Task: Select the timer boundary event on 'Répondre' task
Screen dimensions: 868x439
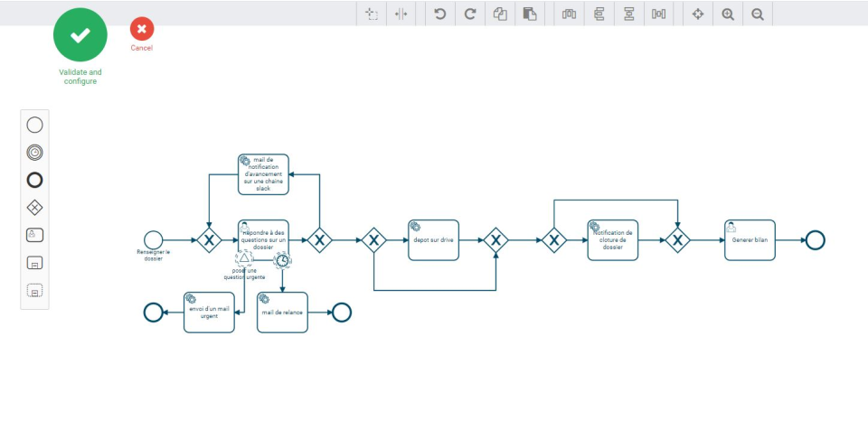Action: [x=282, y=260]
